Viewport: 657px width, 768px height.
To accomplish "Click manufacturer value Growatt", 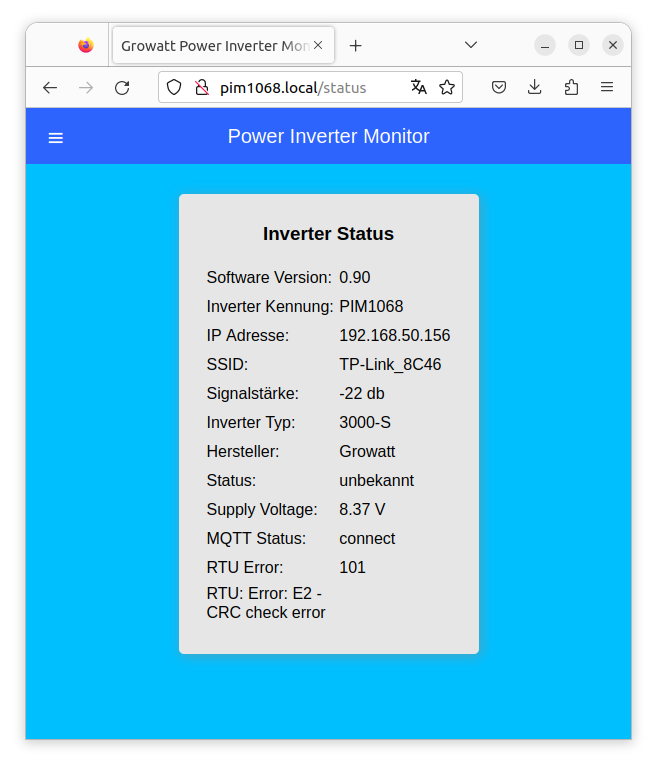I will [x=367, y=451].
